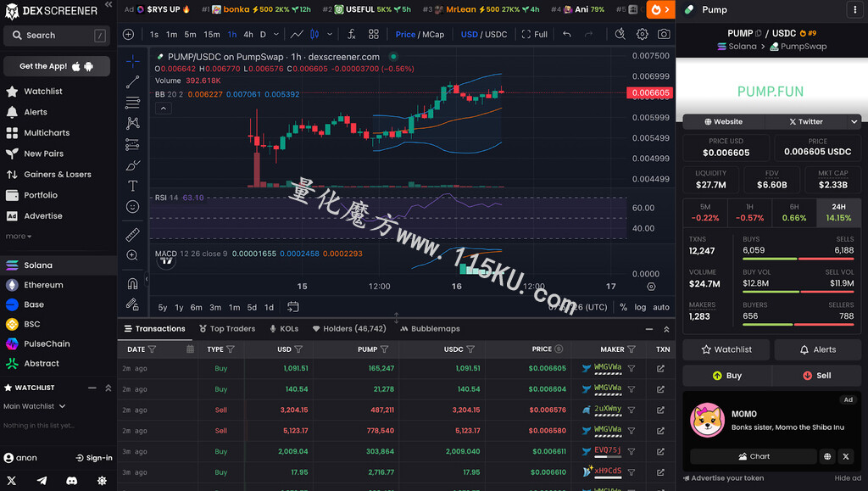
Task: Open the chart style dropdown arrow
Action: [x=330, y=34]
